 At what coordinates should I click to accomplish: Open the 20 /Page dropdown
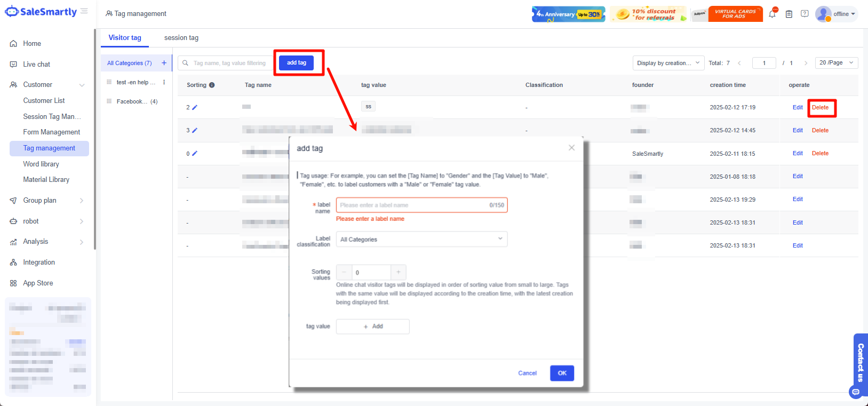(x=837, y=63)
